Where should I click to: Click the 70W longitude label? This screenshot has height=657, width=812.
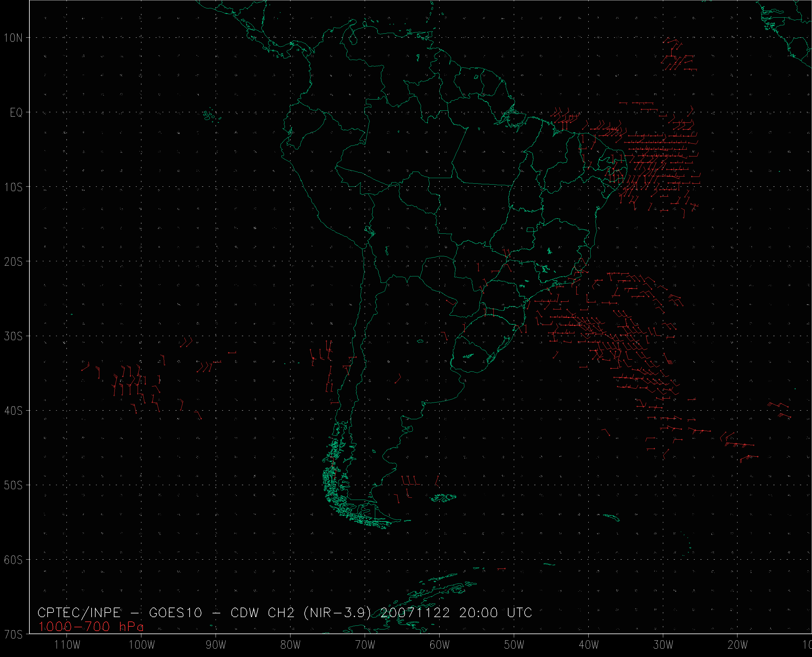(365, 645)
